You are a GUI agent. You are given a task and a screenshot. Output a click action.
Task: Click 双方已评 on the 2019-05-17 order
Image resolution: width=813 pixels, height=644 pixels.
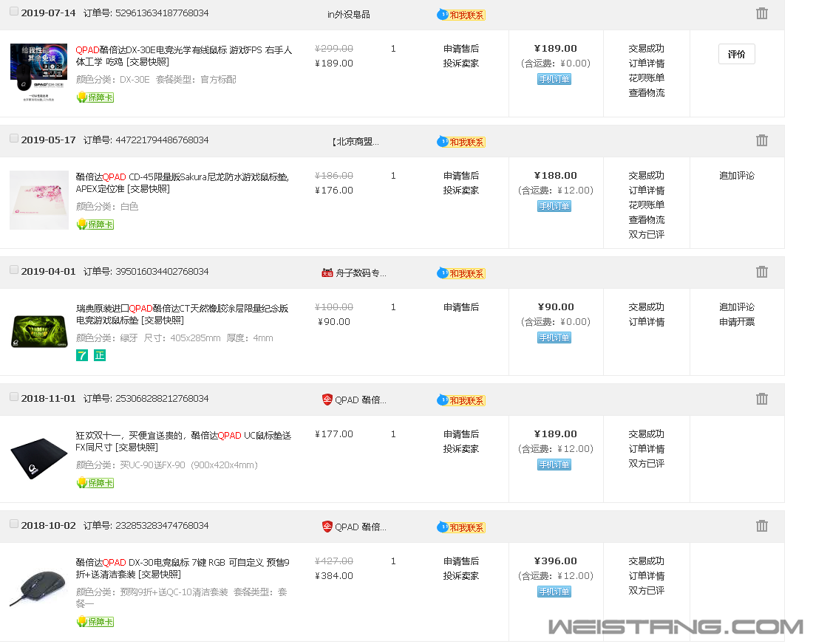(x=647, y=234)
